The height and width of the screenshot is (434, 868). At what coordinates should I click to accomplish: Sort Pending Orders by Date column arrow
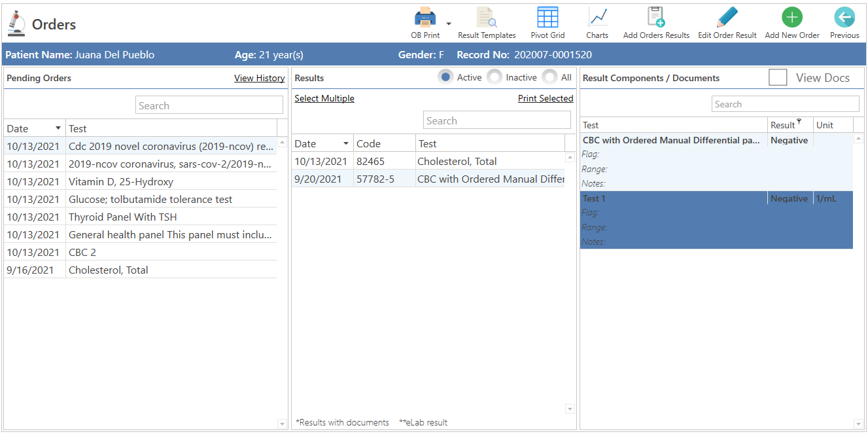[58, 128]
